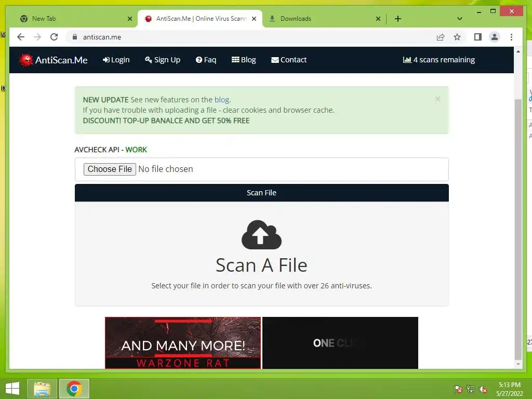Screen dimensions: 532x399
Task: Open the Action Center flag icon
Action: (458, 389)
